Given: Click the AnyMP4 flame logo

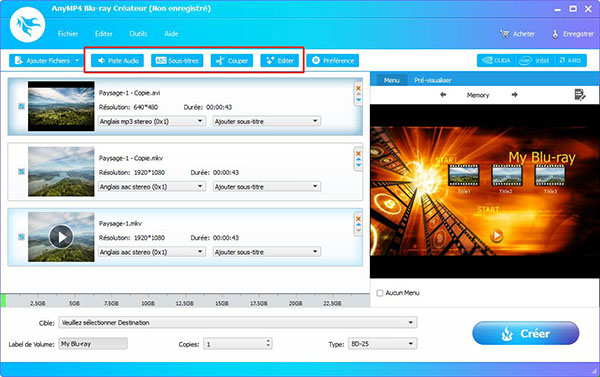Looking at the screenshot, I should click(28, 25).
